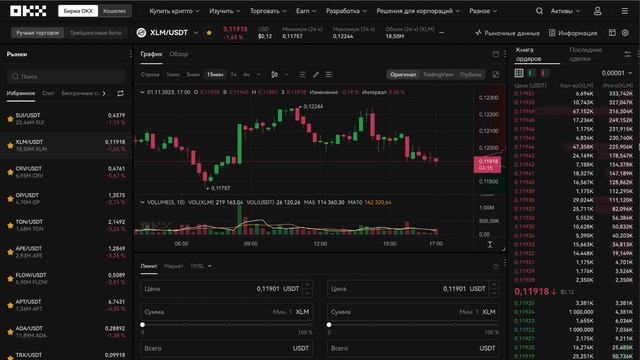Viewport: 640px width, 360px height.
Task: Open the chart lines menu icon
Action: point(329,75)
